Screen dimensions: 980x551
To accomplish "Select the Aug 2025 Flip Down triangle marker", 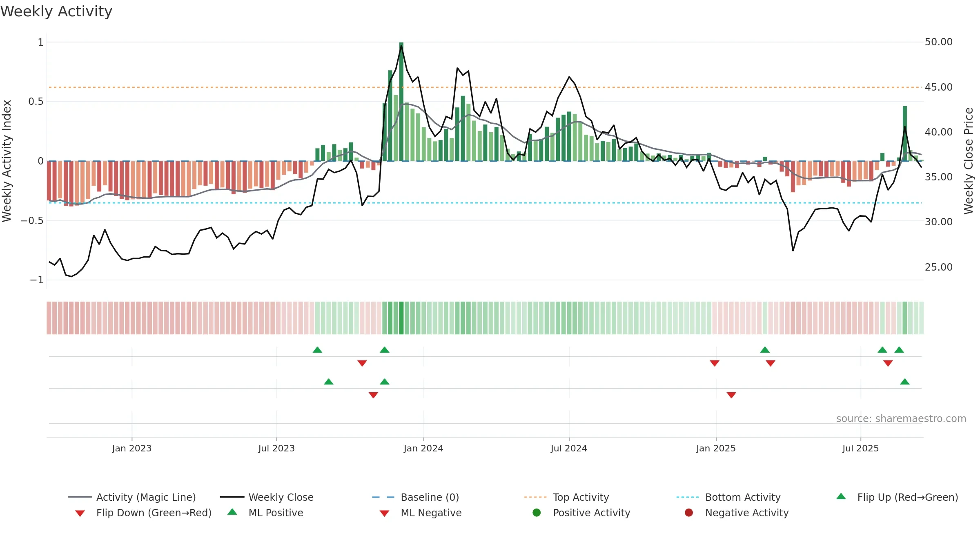I will (x=888, y=363).
